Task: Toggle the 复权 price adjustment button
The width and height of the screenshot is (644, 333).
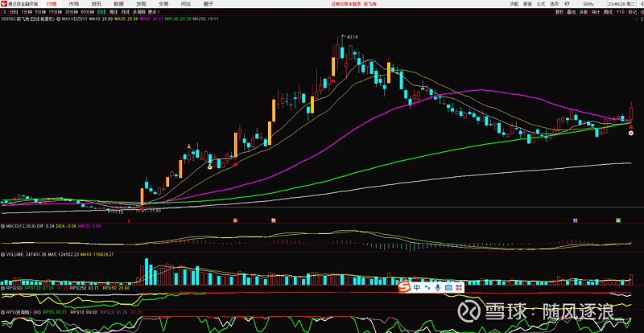Action: pyautogui.click(x=560, y=12)
